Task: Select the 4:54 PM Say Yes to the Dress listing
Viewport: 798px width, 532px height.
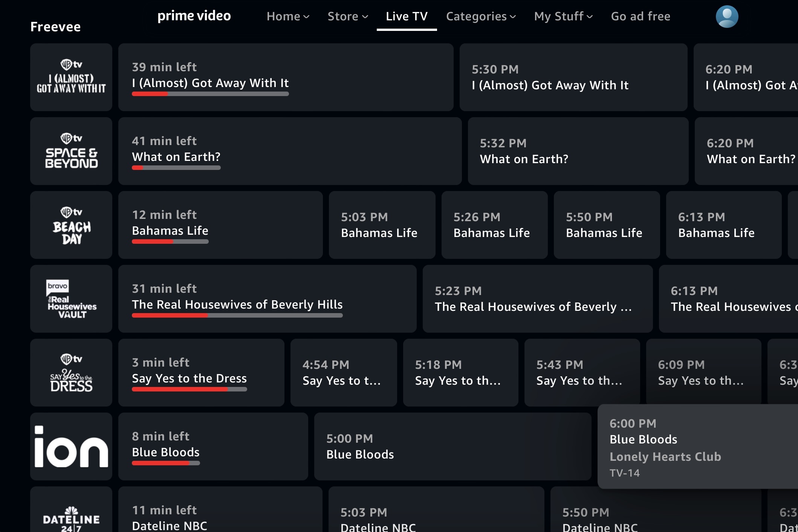Action: (344, 373)
